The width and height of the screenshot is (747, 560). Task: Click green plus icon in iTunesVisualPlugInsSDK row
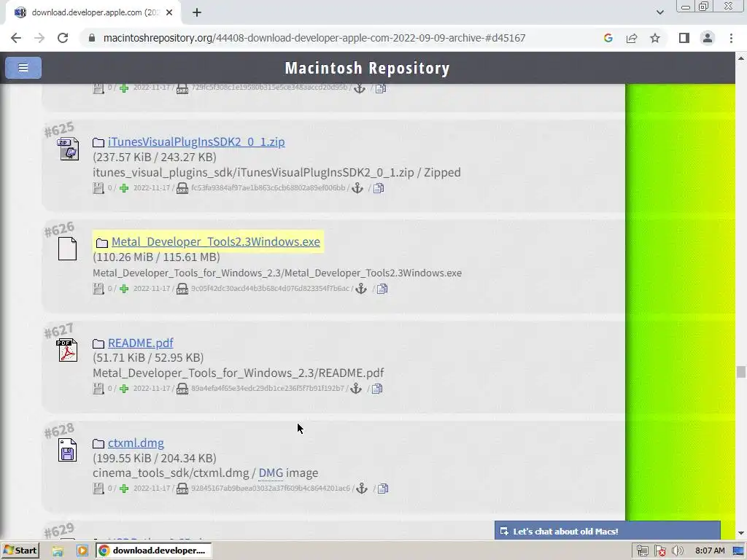click(x=124, y=188)
